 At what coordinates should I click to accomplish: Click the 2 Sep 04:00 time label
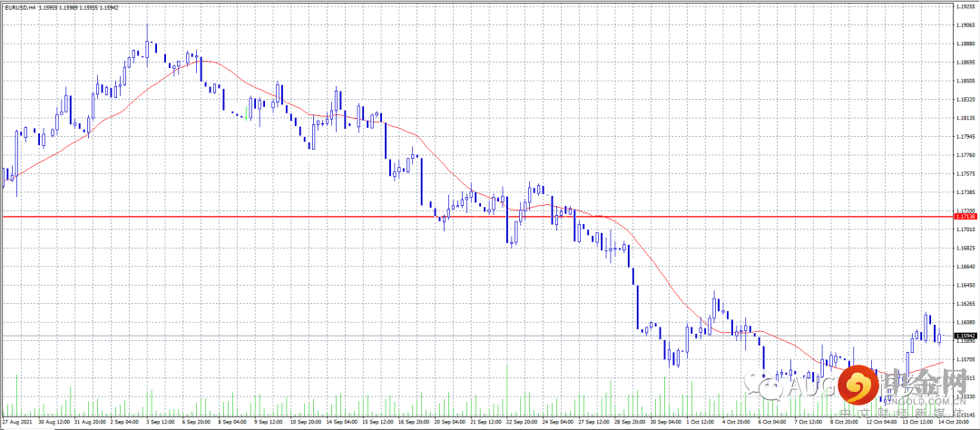[123, 422]
